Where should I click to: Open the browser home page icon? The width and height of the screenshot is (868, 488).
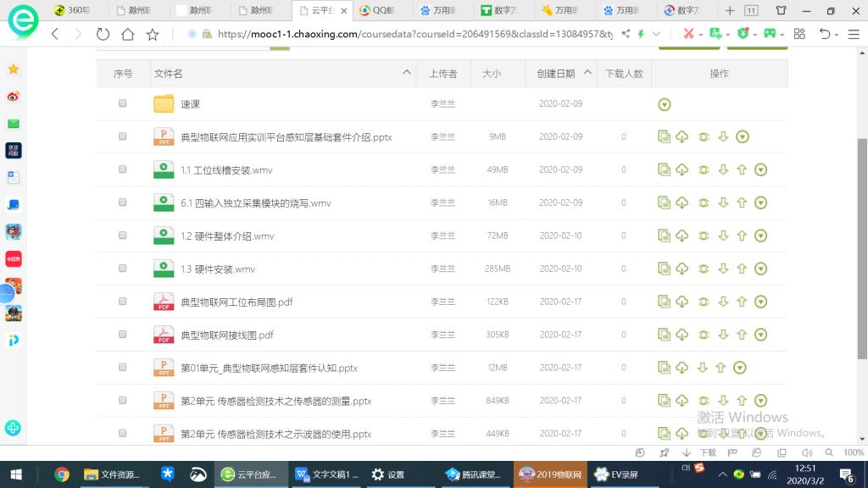[x=127, y=34]
